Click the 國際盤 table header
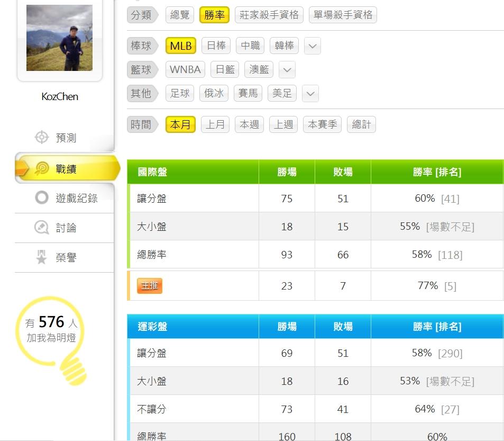504x441 pixels. (152, 172)
